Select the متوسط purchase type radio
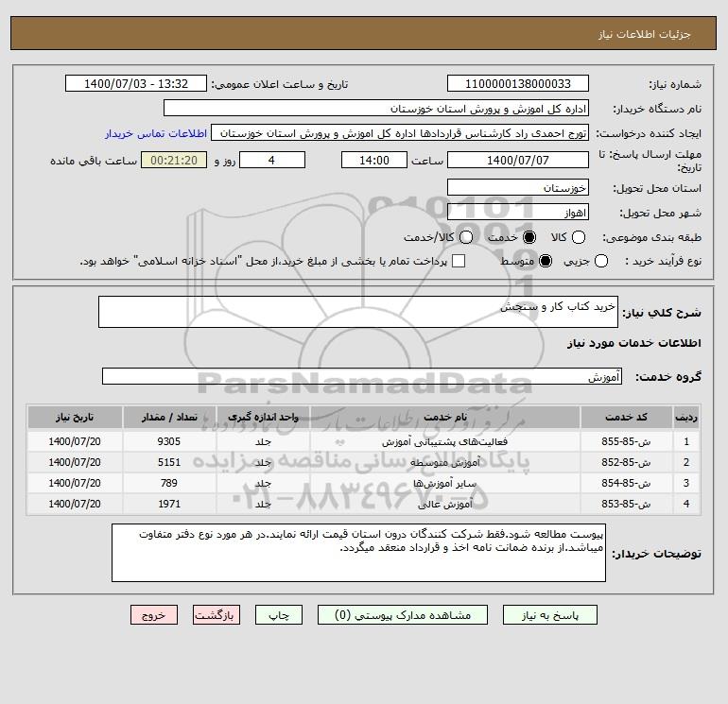728x704 pixels. pyautogui.click(x=546, y=261)
